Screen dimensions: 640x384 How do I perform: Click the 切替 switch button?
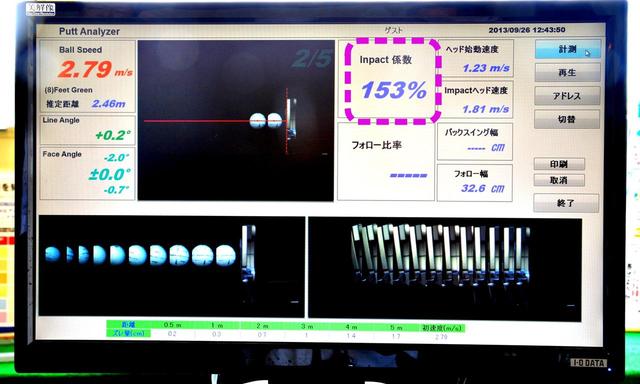point(567,119)
